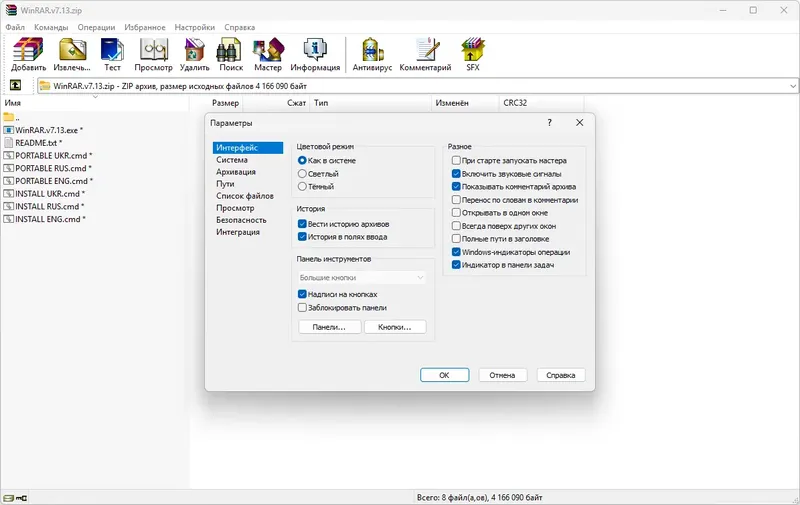Toggle Включить звуковые сигналы checkbox

[x=456, y=173]
